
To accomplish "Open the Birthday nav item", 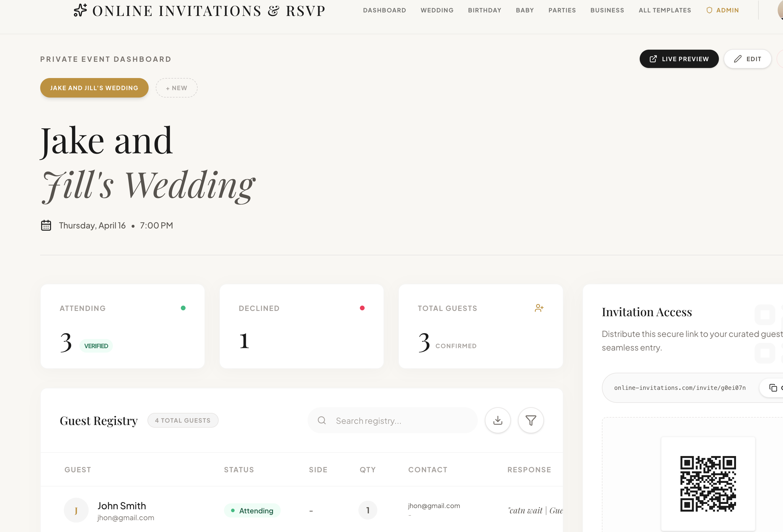I will pos(485,10).
